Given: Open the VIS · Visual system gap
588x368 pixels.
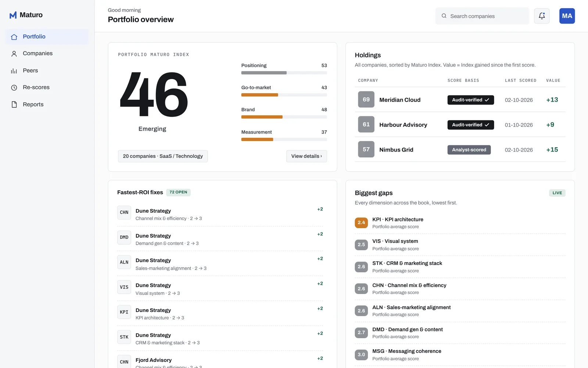Looking at the screenshot, I should tap(460, 245).
